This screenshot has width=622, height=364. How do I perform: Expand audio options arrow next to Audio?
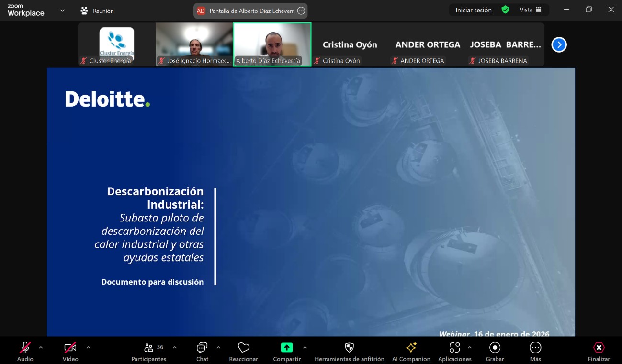[x=41, y=347]
